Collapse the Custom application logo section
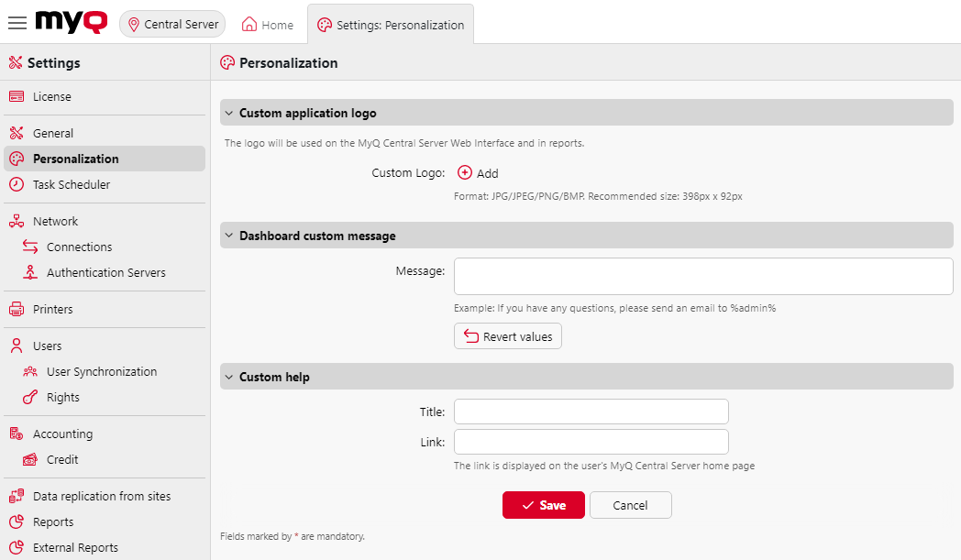This screenshot has height=560, width=961. pyautogui.click(x=228, y=113)
